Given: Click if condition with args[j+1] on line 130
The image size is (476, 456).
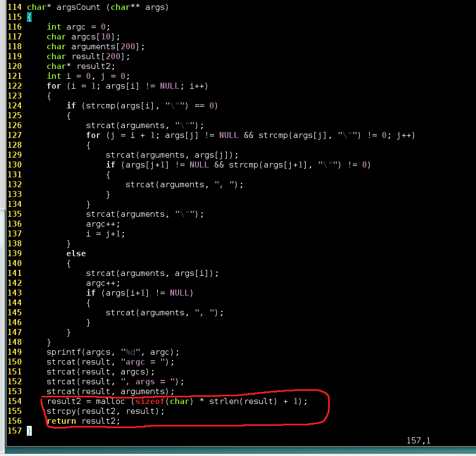Looking at the screenshot, I should pyautogui.click(x=238, y=165).
